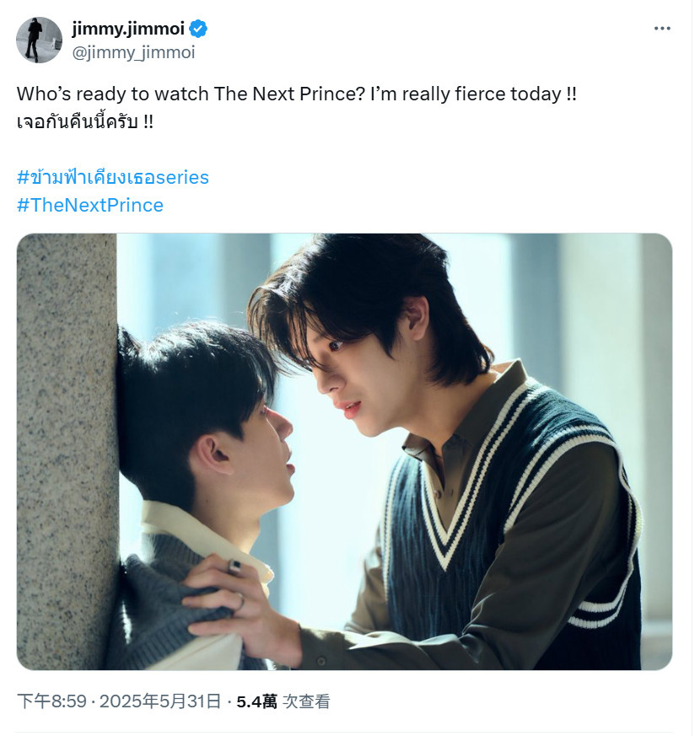The width and height of the screenshot is (700, 736).
Task: Open jimmy.jimmoi's round profile avatar
Action: point(39,40)
